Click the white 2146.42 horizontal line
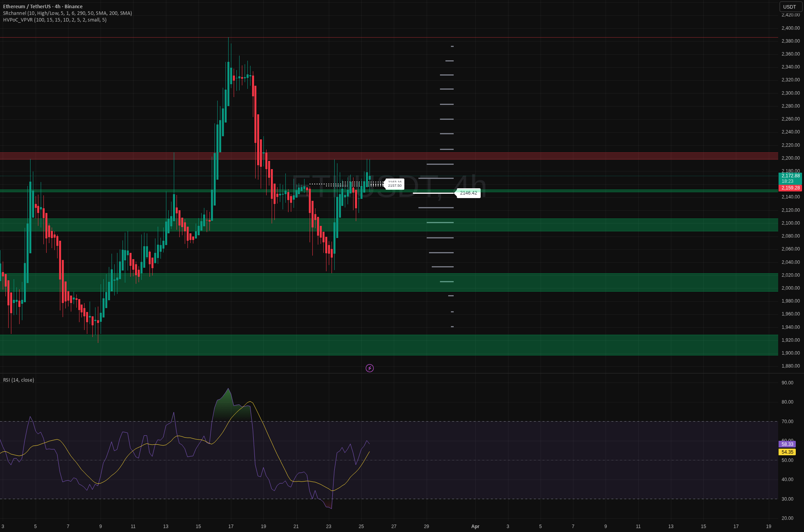The image size is (804, 532). pos(433,193)
